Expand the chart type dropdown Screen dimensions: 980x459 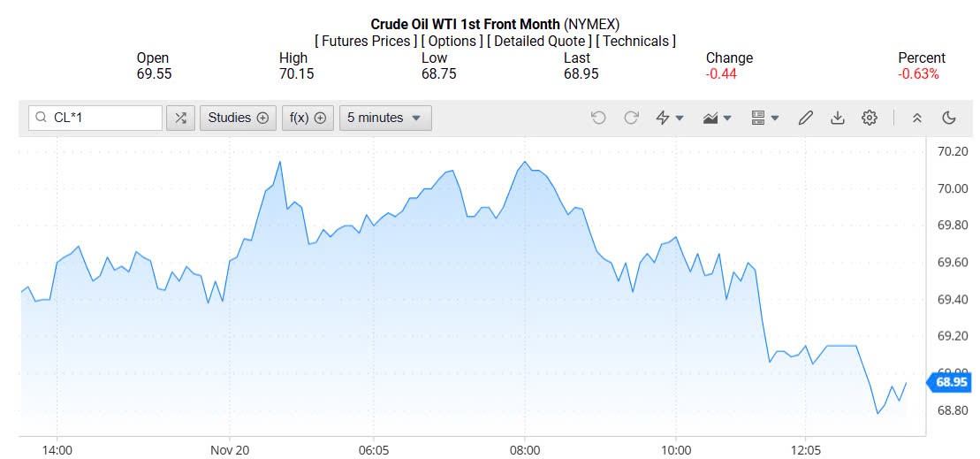coord(717,118)
